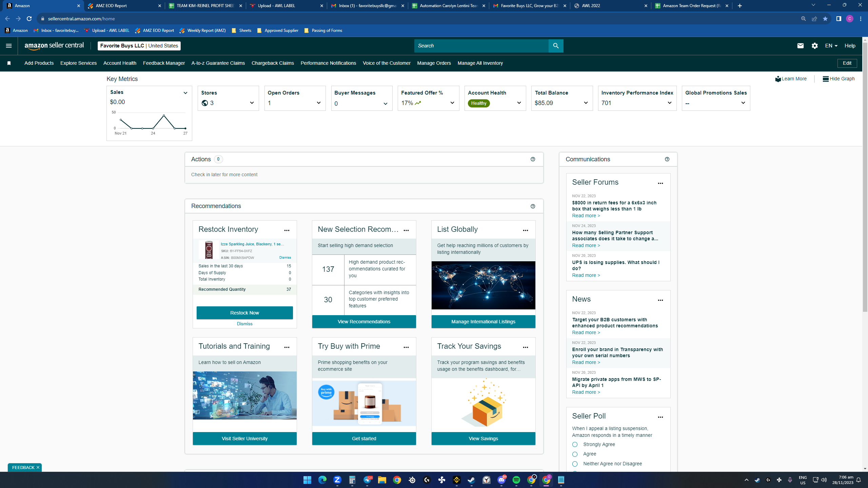
Task: Open List Globally card options menu
Action: pos(526,230)
